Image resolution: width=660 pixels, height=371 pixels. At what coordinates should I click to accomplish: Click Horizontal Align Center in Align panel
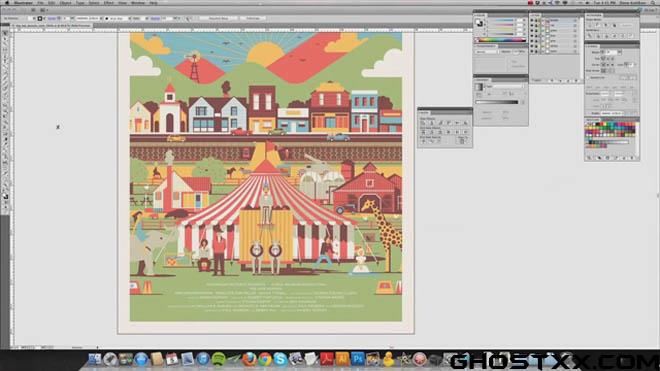click(431, 123)
